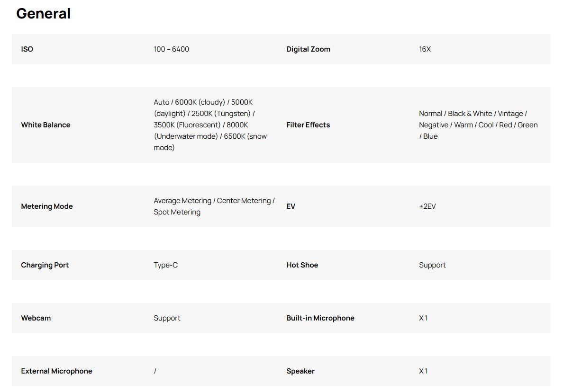Click the white balance options text
The height and width of the screenshot is (392, 563).
point(210,125)
